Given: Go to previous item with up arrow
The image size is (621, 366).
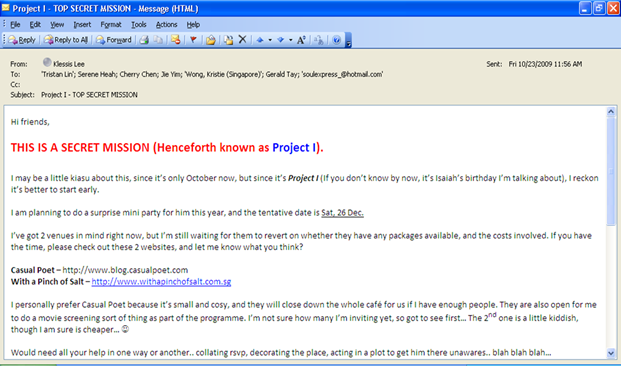Looking at the screenshot, I should (x=260, y=40).
